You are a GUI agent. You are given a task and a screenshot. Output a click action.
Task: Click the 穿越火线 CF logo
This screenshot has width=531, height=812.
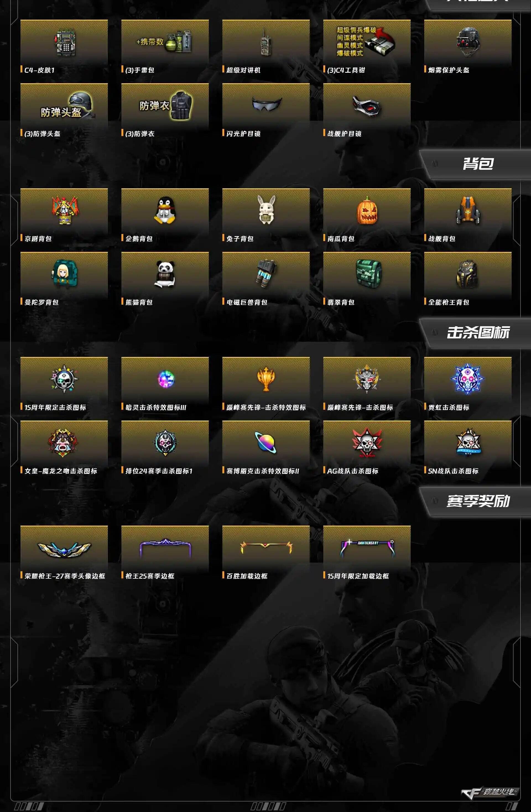489,792
